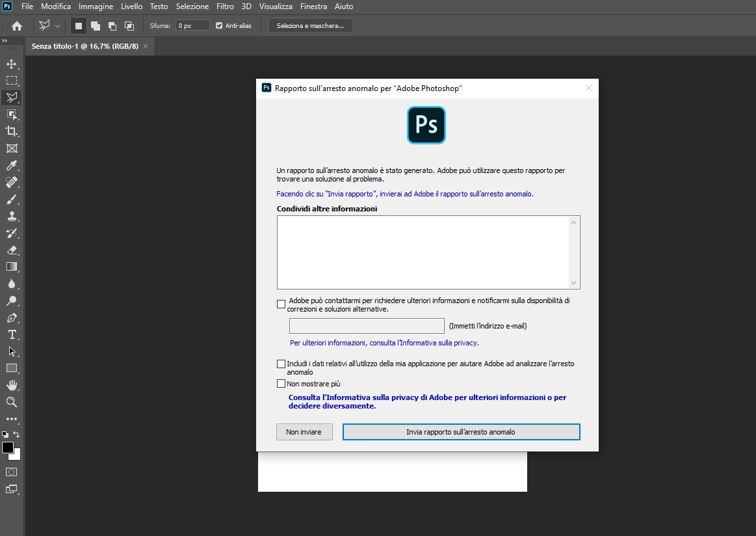756x536 pixels.
Task: Select the Hand tool
Action: pyautogui.click(x=12, y=385)
